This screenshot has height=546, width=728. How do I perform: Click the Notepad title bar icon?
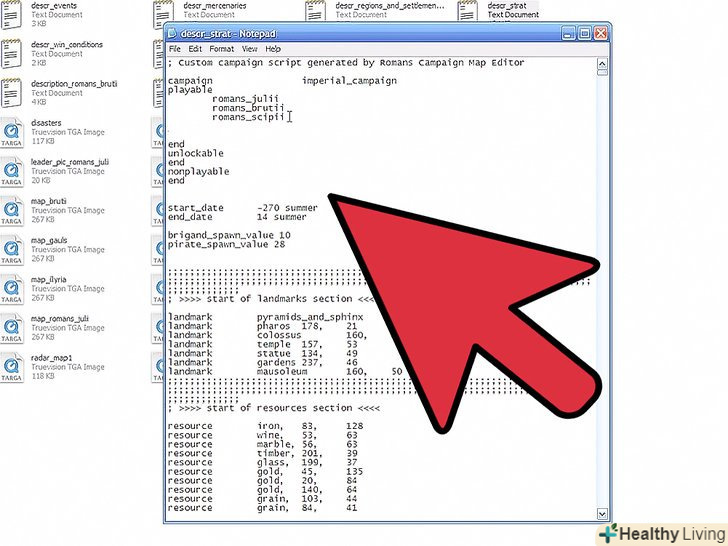(x=172, y=33)
